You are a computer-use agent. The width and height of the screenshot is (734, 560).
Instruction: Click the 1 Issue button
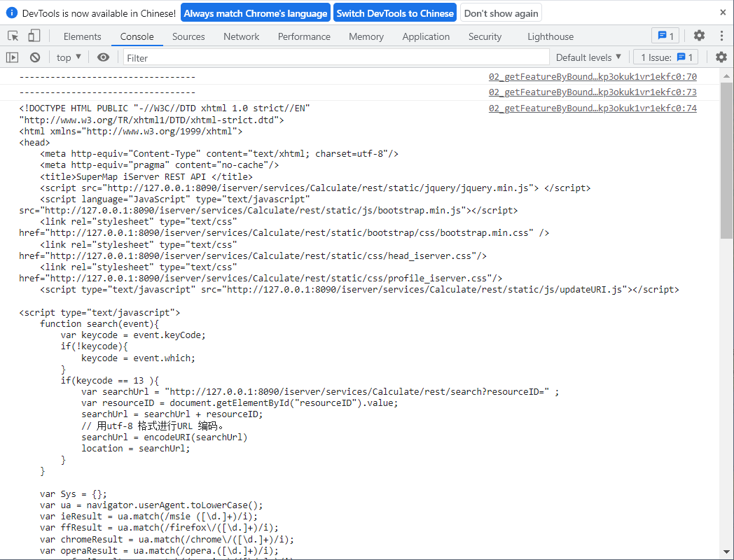click(x=665, y=57)
